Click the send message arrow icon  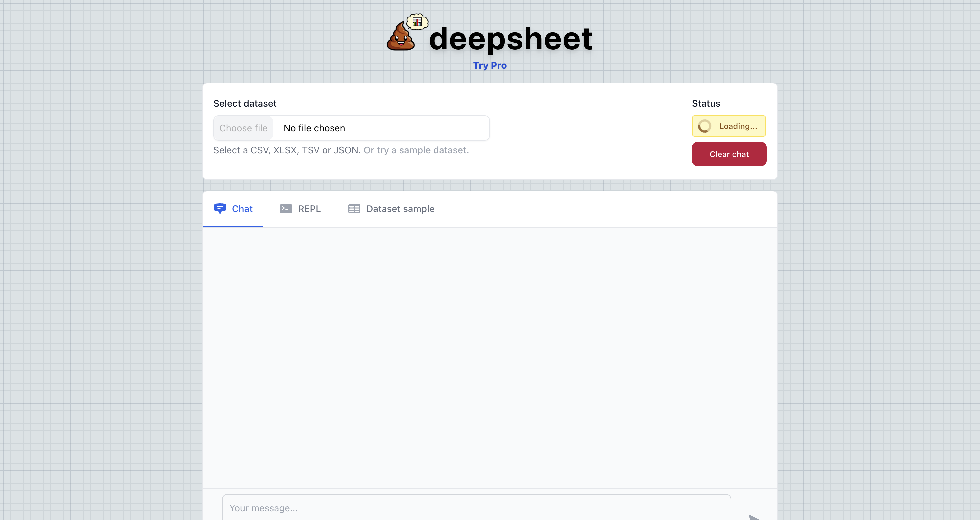(755, 517)
